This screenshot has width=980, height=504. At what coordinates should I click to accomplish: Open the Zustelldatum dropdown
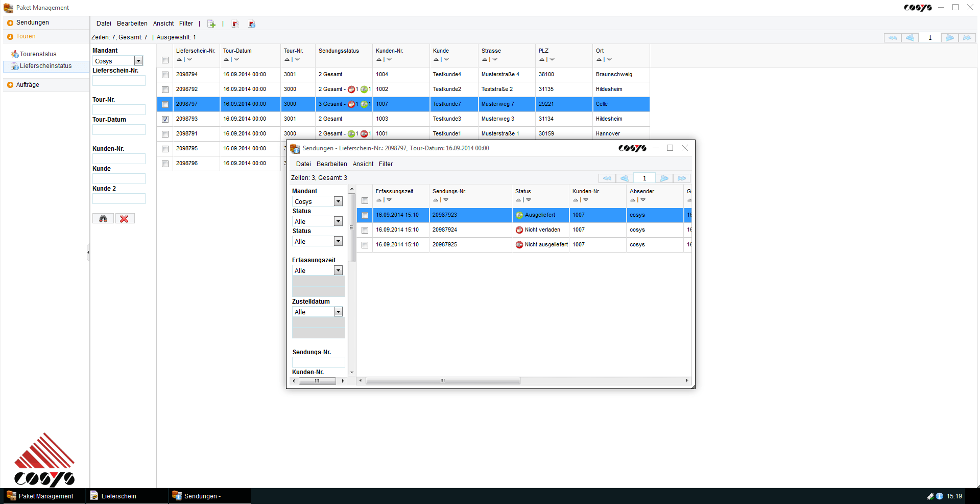[x=338, y=312]
